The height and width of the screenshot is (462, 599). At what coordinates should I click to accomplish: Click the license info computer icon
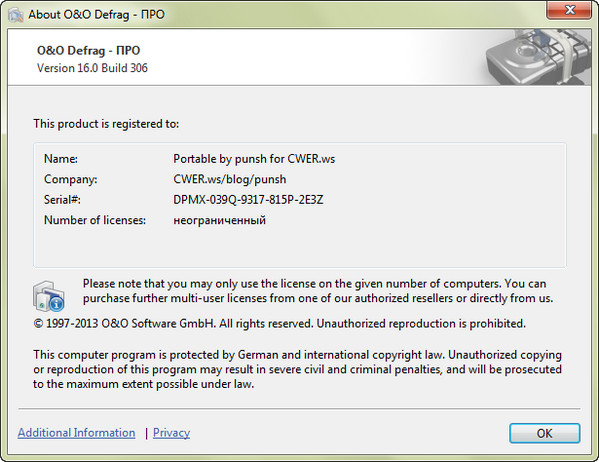[x=49, y=296]
